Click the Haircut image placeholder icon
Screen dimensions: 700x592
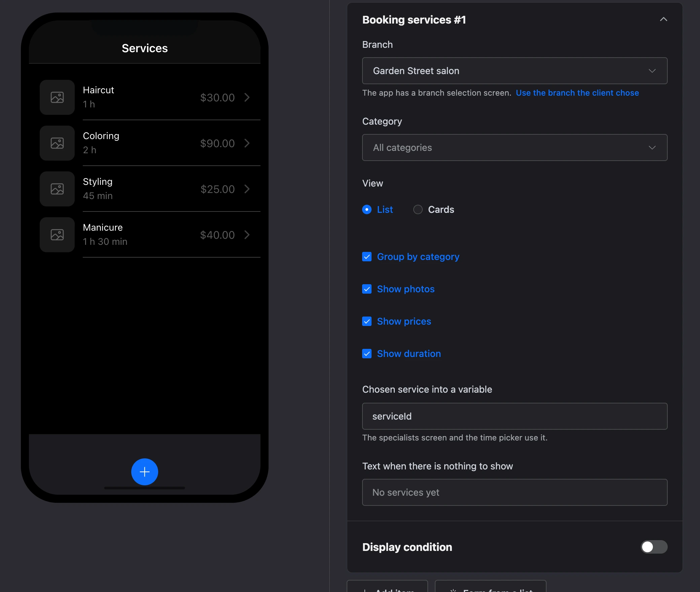(x=57, y=97)
